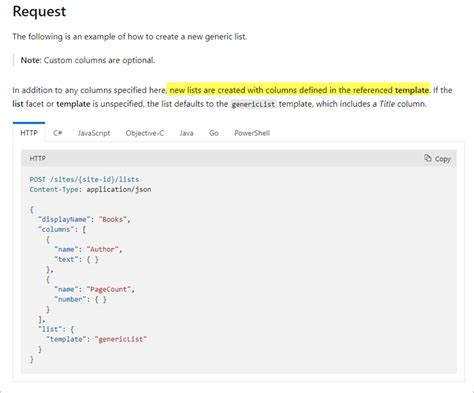
Task: Select the HTTP tab
Action: (29, 133)
